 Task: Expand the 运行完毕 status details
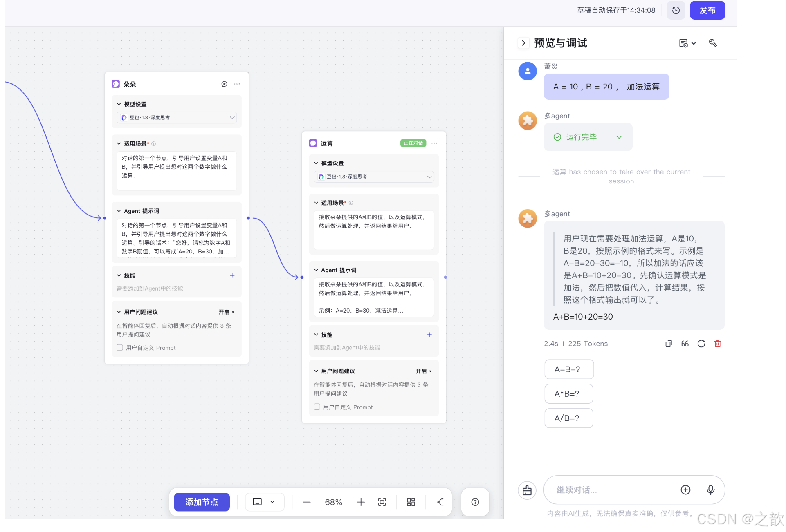(619, 137)
